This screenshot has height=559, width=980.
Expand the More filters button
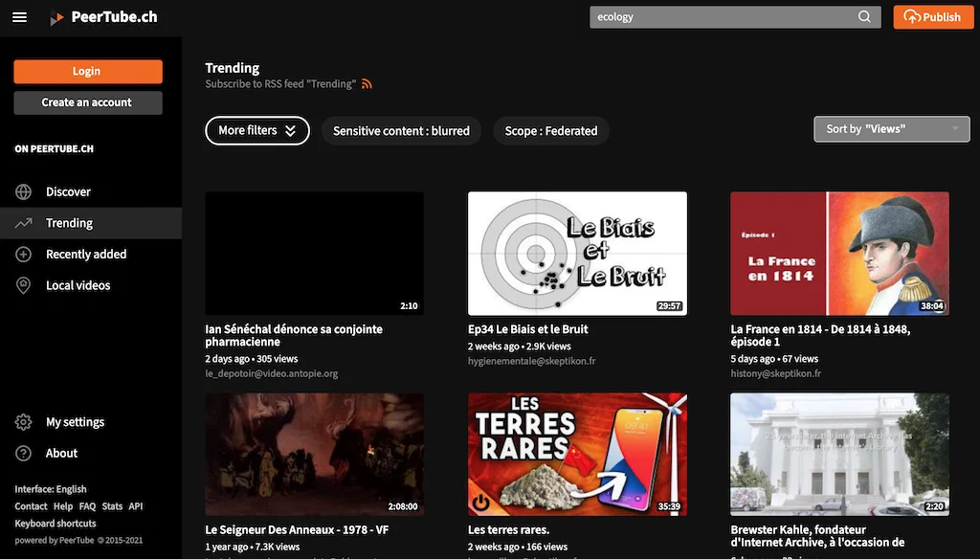pos(257,131)
